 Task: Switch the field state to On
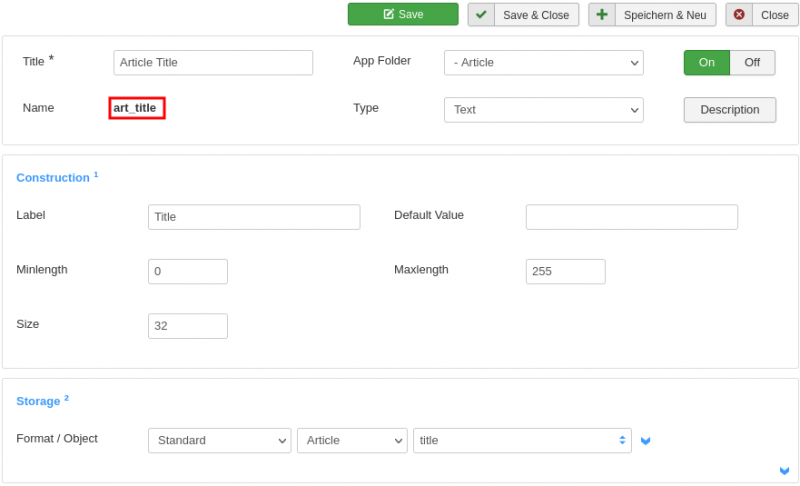coord(707,63)
